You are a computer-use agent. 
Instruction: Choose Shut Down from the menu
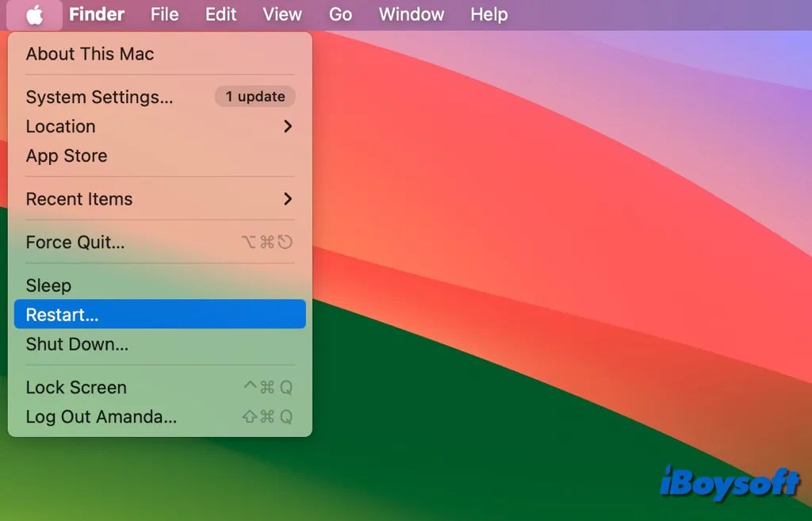pyautogui.click(x=77, y=344)
